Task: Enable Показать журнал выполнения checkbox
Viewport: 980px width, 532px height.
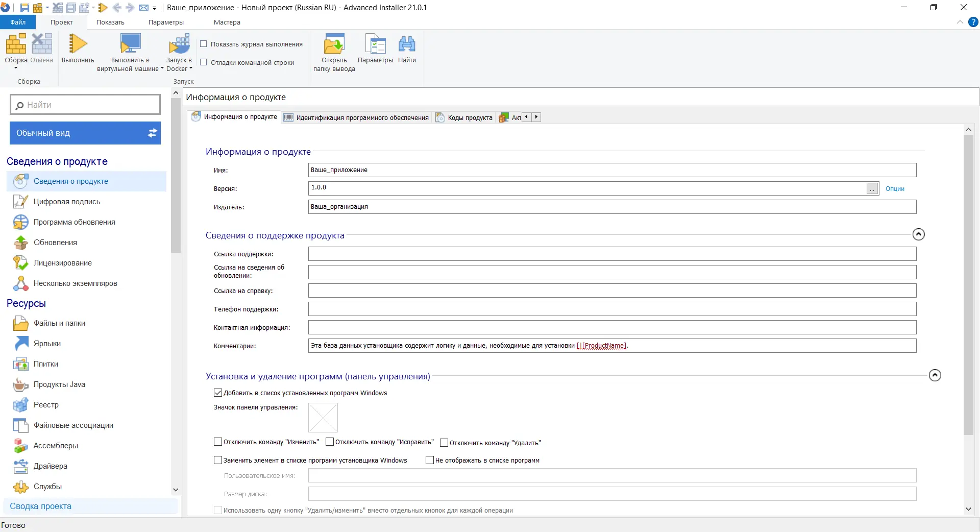Action: point(204,44)
